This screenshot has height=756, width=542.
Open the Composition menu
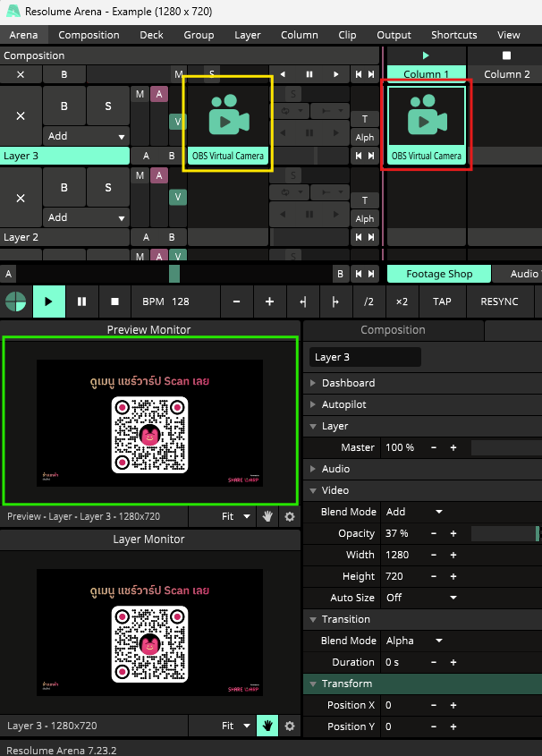tap(89, 35)
